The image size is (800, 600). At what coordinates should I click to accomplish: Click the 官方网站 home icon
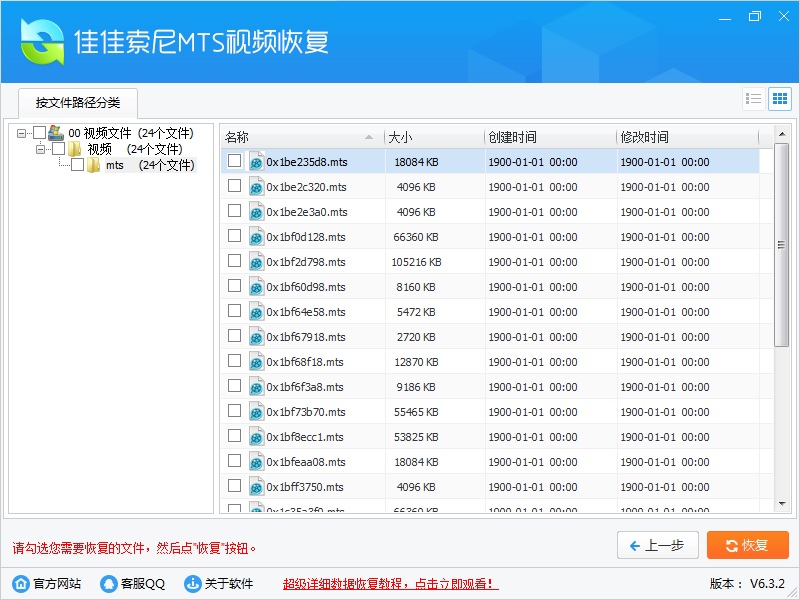(20, 584)
